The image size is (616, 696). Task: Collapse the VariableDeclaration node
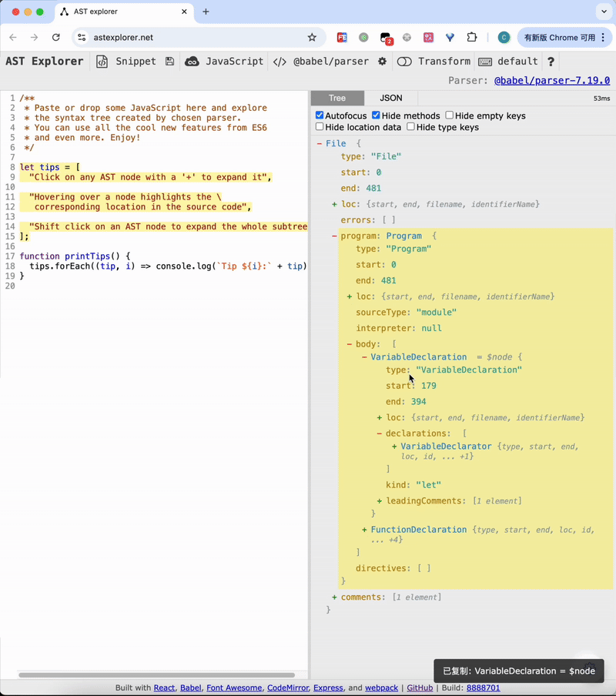(x=364, y=357)
